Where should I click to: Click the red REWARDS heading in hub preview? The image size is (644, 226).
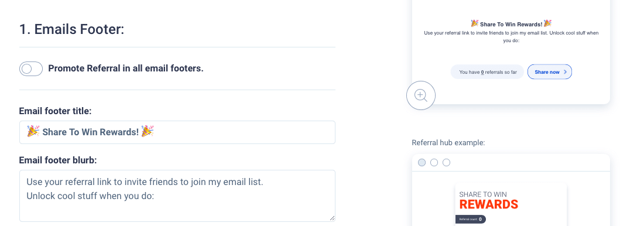coord(488,205)
